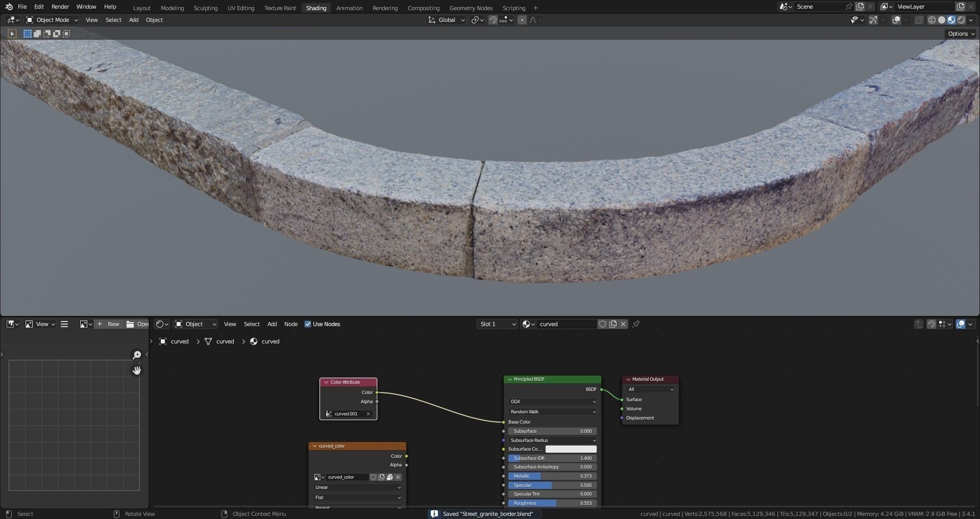This screenshot has width=980, height=519.
Task: Expand viewport shading options dropdown
Action: coord(971,20)
